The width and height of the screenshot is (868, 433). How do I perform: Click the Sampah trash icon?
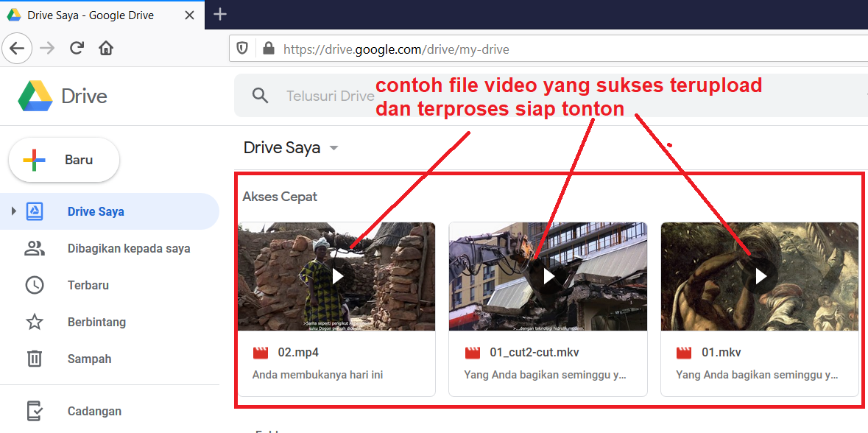(35, 359)
